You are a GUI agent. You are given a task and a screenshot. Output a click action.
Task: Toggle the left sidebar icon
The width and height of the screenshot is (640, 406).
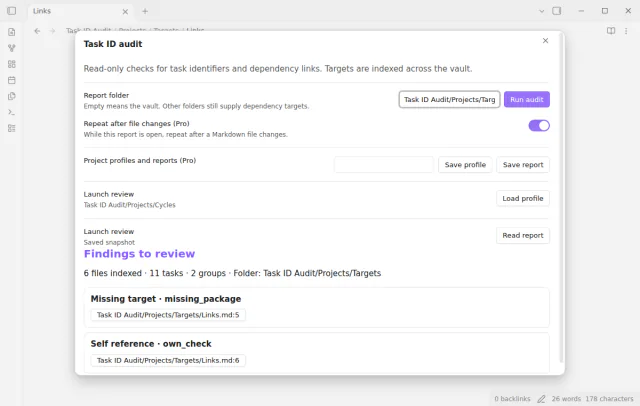[x=12, y=11]
